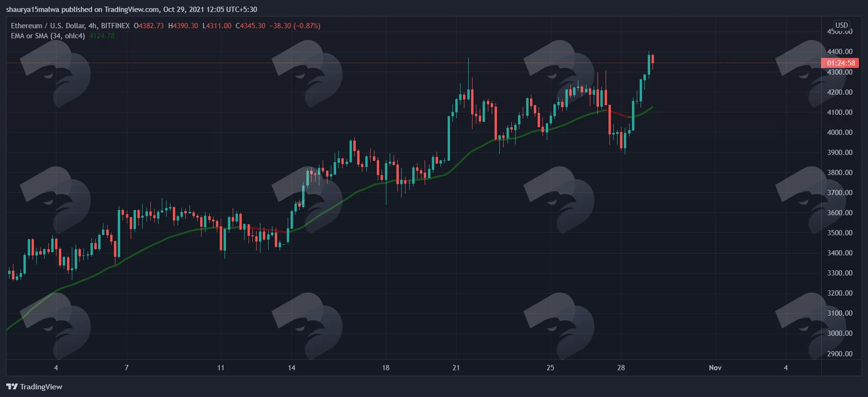Click the EMA or SMA indicator legend
The image size is (868, 397).
point(48,36)
